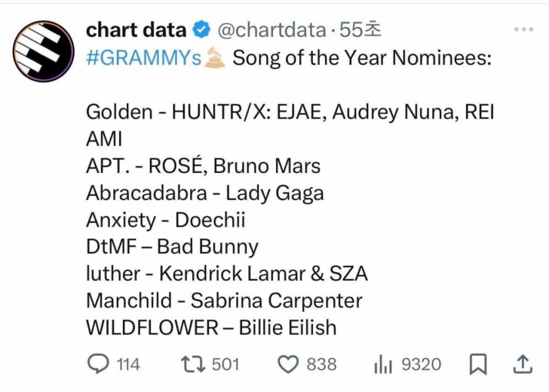Click the #GRAMMYs hashtag

click(143, 58)
